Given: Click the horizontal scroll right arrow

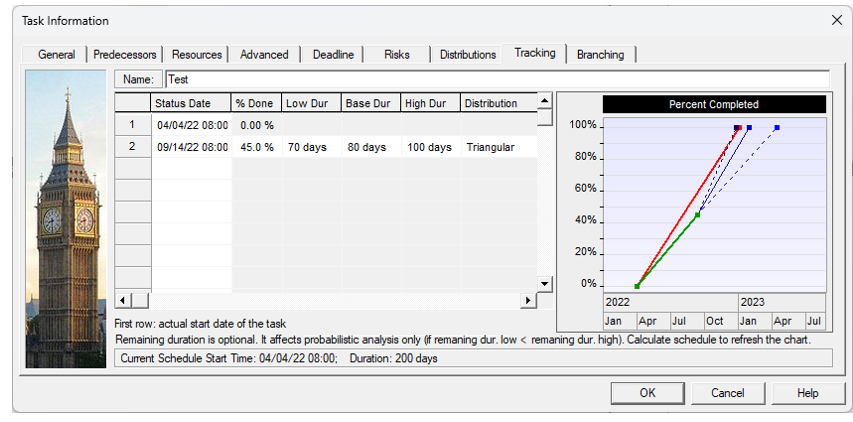Looking at the screenshot, I should [x=529, y=300].
